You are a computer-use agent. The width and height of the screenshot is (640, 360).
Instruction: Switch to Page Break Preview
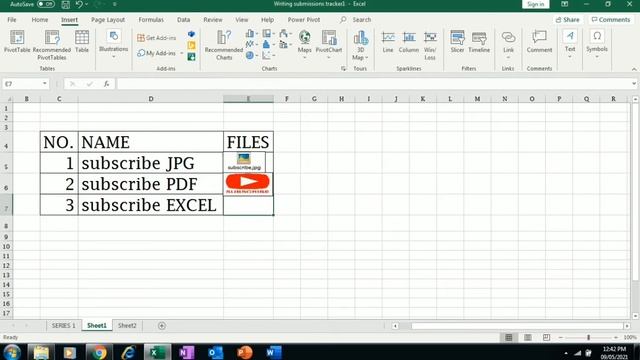547,338
